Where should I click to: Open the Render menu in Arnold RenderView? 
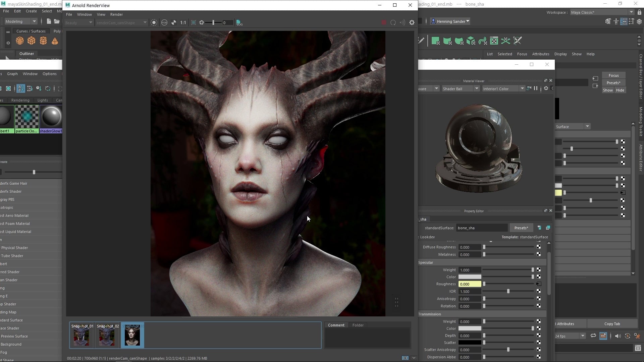(x=116, y=14)
